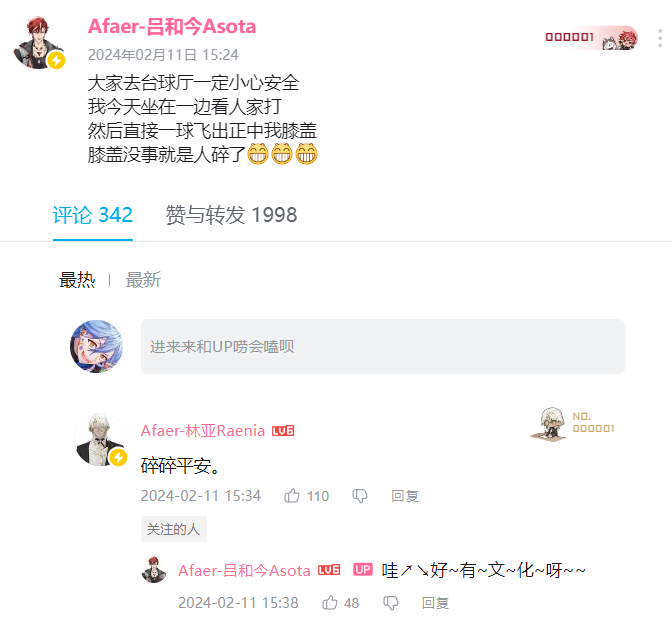Viewport: 672px width, 618px height.
Task: Open Afaer-吕和今Asota profile from post header
Action: point(172,27)
